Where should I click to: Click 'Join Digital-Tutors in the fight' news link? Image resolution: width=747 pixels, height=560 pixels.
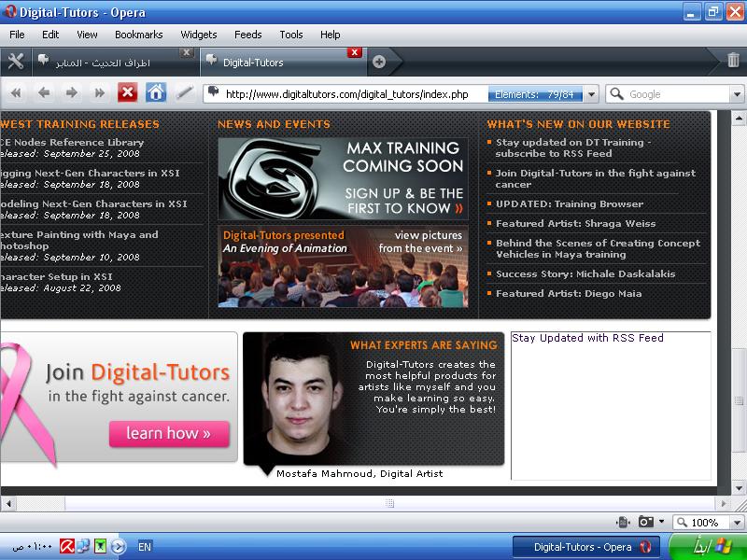point(596,178)
